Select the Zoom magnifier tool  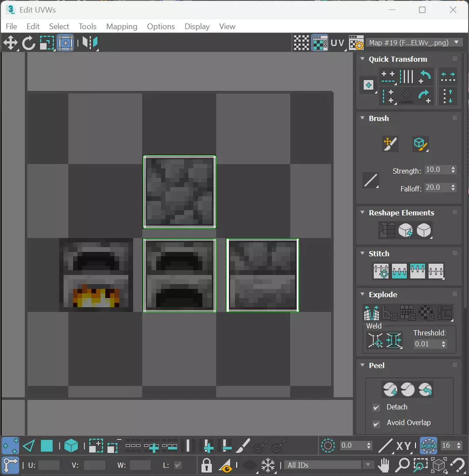point(402,465)
